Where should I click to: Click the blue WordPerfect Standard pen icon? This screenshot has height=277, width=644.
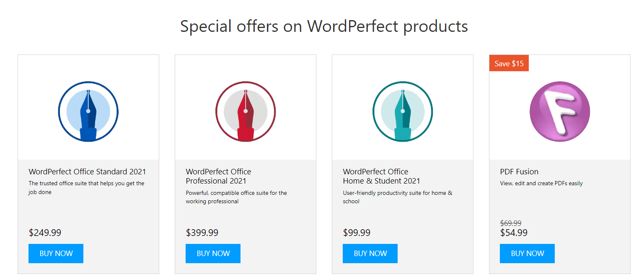88,112
